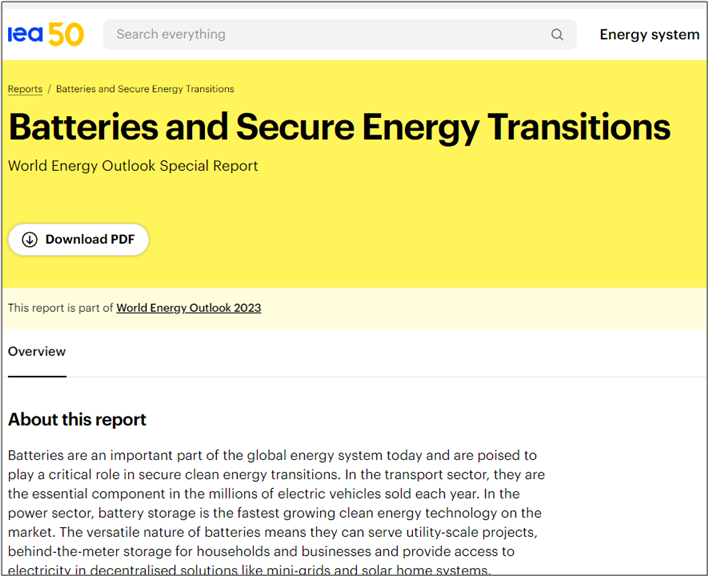Select the Overview tab

pos(37,352)
